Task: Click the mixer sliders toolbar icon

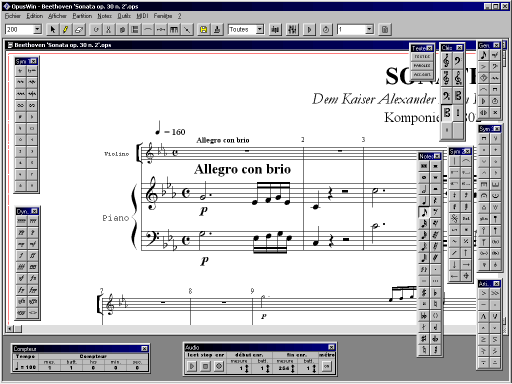Action: click(292, 30)
